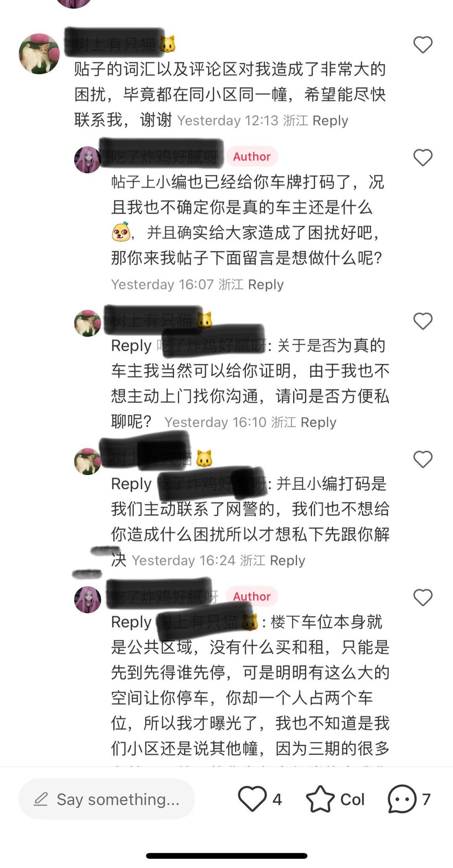The height and width of the screenshot is (868, 453).
Task: Open the cat avatar on the 16:10 reply
Action: point(88,323)
